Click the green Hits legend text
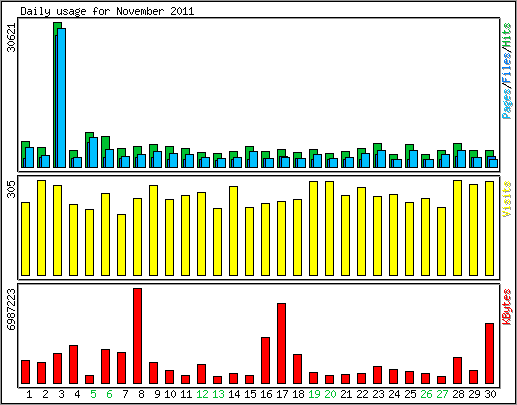 click(507, 35)
